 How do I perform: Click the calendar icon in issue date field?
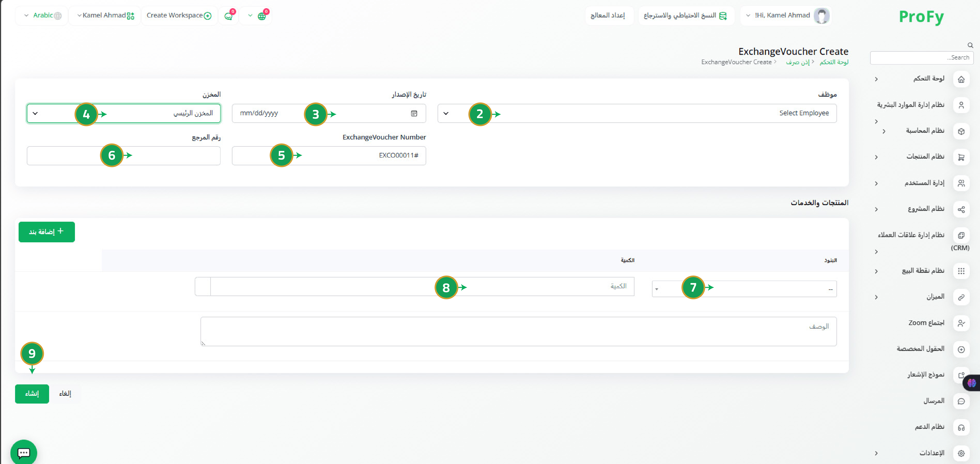414,113
